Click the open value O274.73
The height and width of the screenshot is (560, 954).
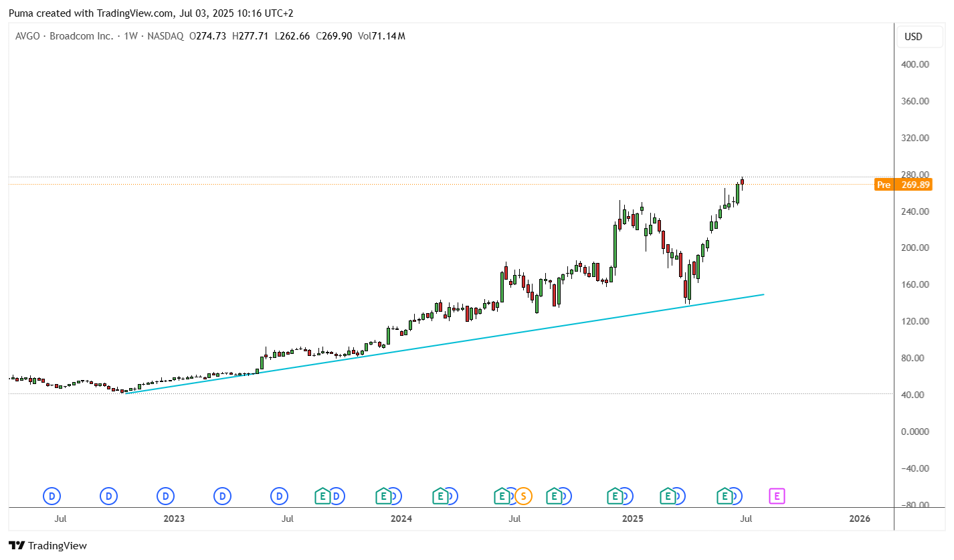tap(208, 36)
